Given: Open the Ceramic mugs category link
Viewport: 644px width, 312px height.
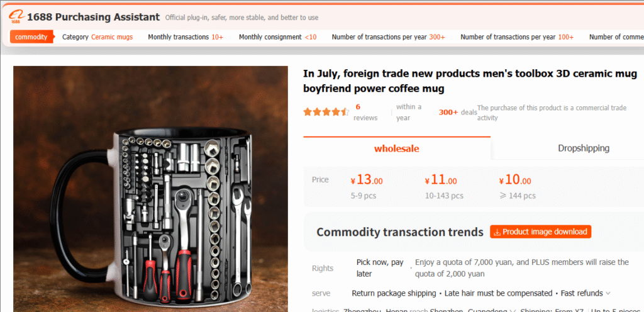Looking at the screenshot, I should click(112, 37).
